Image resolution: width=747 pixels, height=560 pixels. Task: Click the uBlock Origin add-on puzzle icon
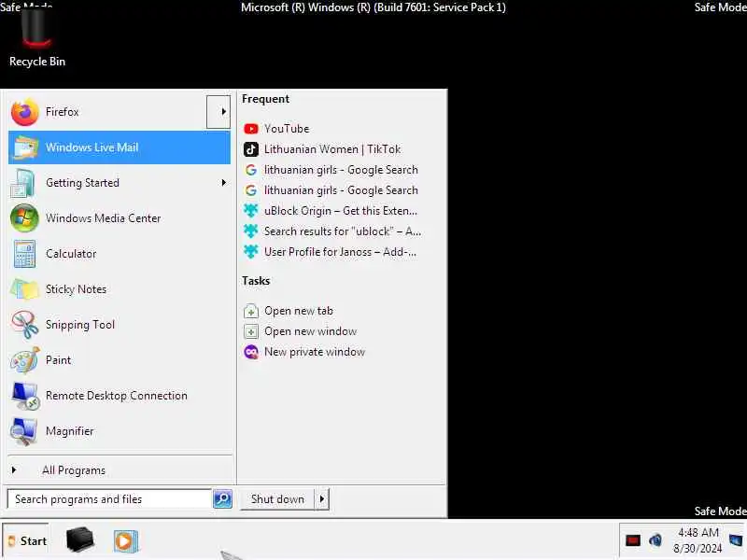point(250,211)
